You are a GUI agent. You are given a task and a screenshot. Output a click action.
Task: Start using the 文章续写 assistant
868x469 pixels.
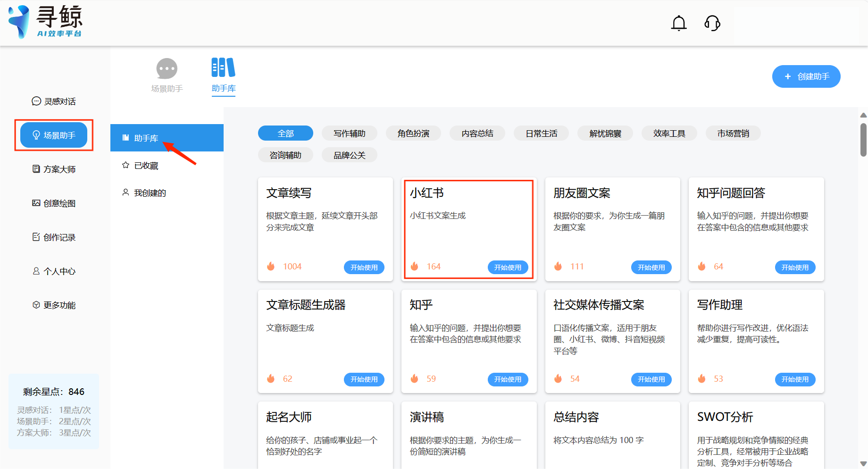coord(364,268)
